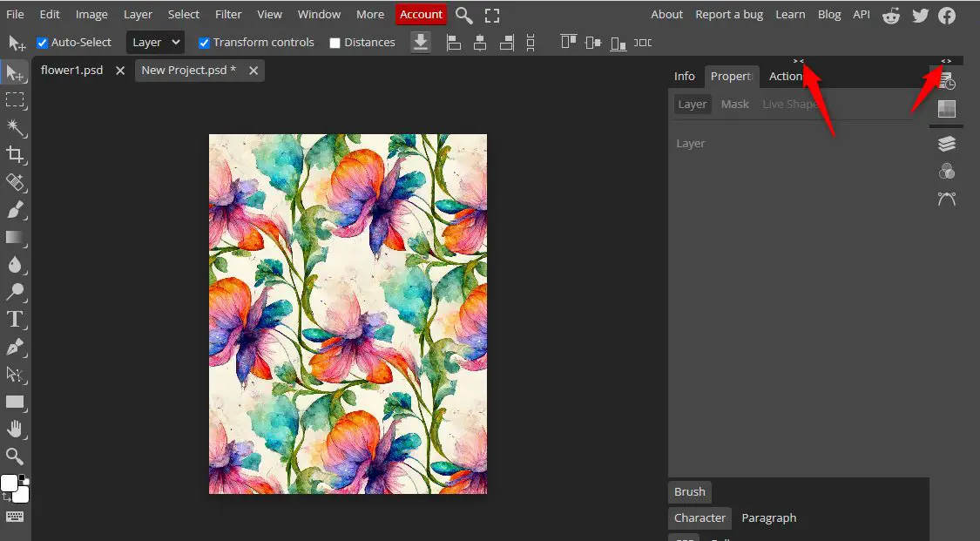The image size is (980, 541).
Task: Select the Magic Wand tool
Action: (15, 127)
